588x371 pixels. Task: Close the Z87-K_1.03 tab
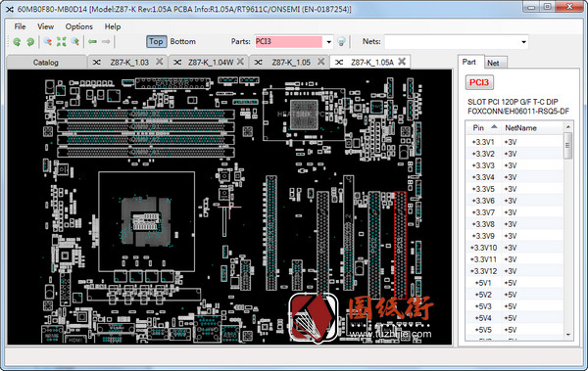pos(160,62)
